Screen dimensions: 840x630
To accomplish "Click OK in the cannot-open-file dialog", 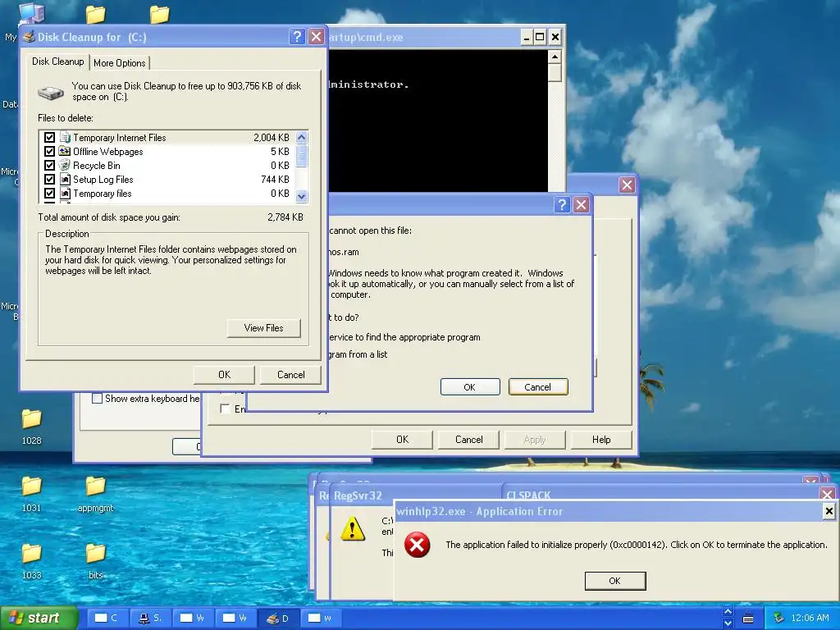I will click(470, 387).
